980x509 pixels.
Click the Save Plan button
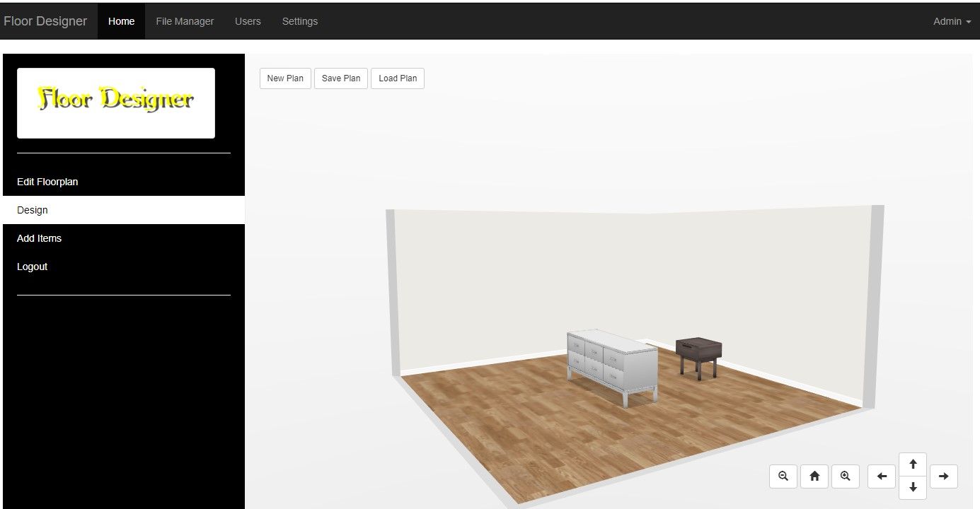[x=341, y=78]
